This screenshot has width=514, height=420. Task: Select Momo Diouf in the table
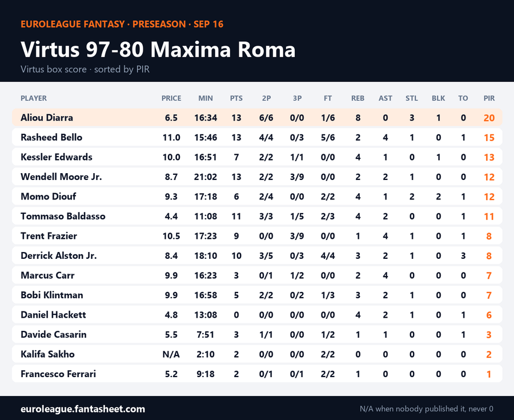click(x=48, y=197)
